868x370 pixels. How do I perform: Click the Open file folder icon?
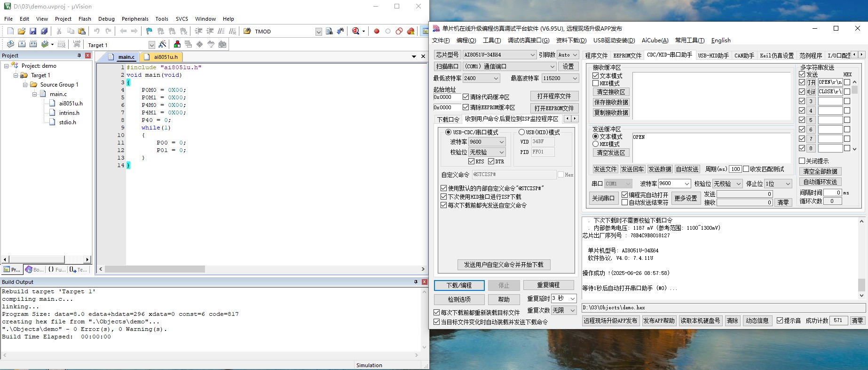22,31
